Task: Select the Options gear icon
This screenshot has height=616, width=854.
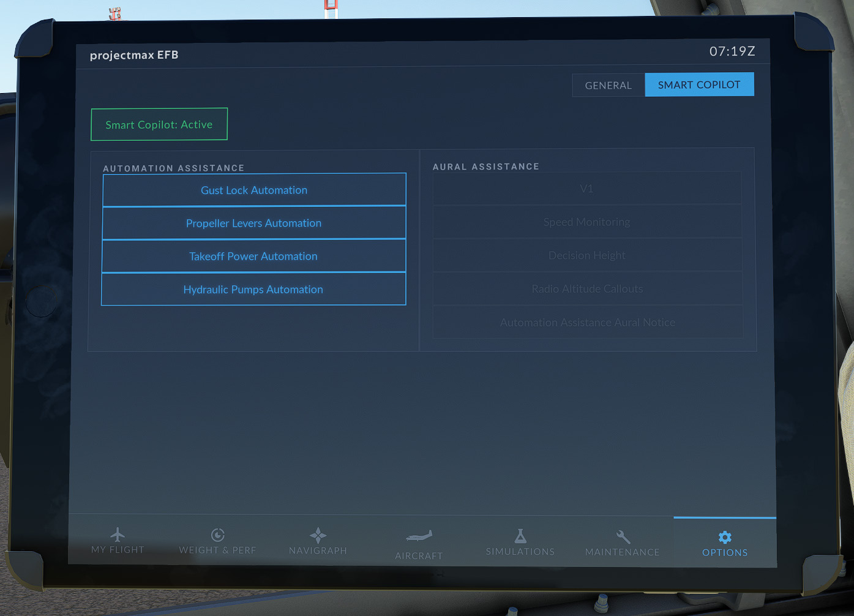Action: 725,538
